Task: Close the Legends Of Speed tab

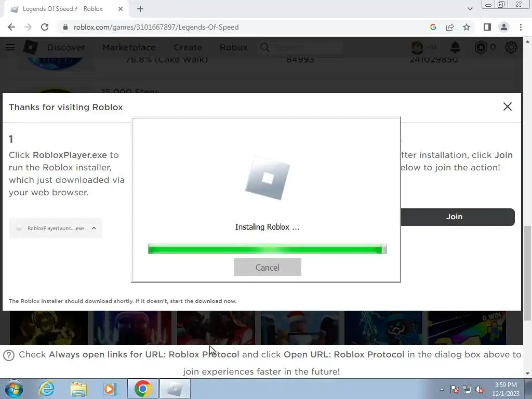Action: [121, 9]
